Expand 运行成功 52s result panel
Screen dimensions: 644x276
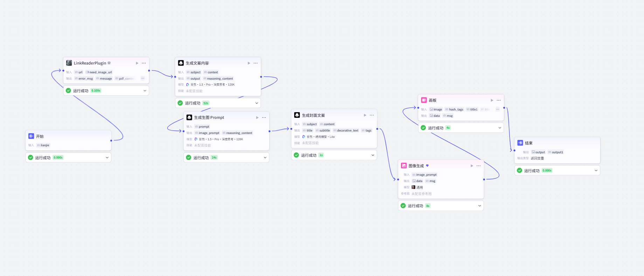(x=257, y=103)
